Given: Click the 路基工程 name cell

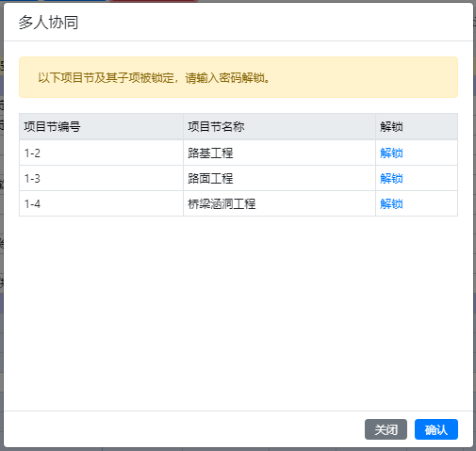Looking at the screenshot, I should (279, 153).
